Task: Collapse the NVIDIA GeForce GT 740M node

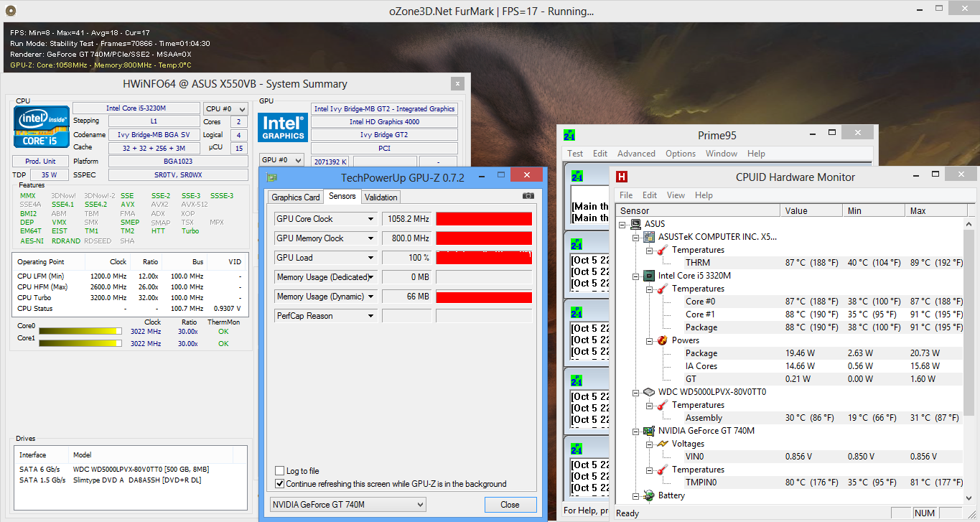Action: [635, 431]
